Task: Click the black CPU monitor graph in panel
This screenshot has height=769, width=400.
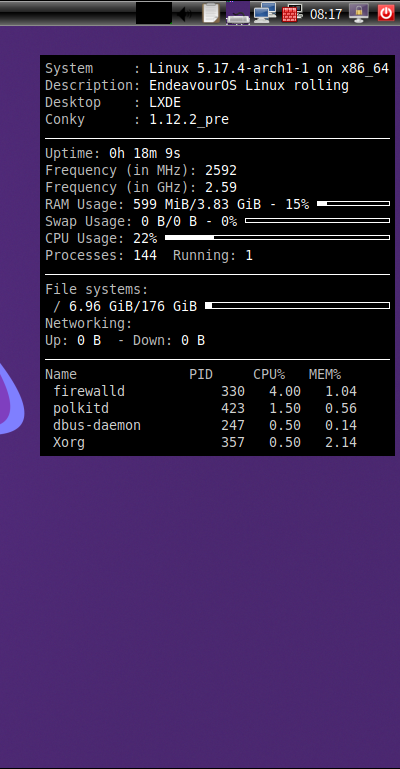Action: point(154,13)
